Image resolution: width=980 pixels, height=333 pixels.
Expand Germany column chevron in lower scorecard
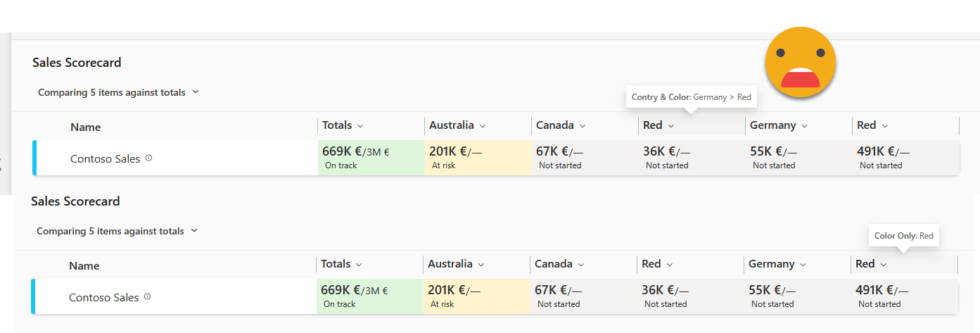pos(803,265)
